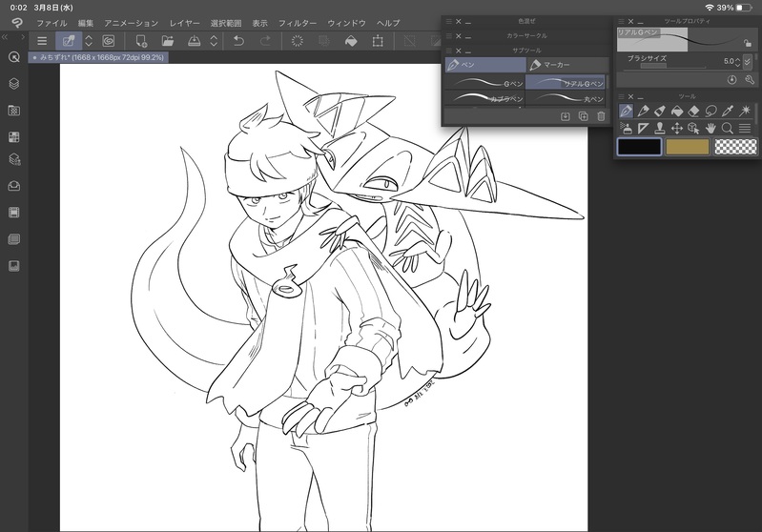Open sub tool detail wrench icon
The height and width of the screenshot is (532, 762).
(750, 80)
